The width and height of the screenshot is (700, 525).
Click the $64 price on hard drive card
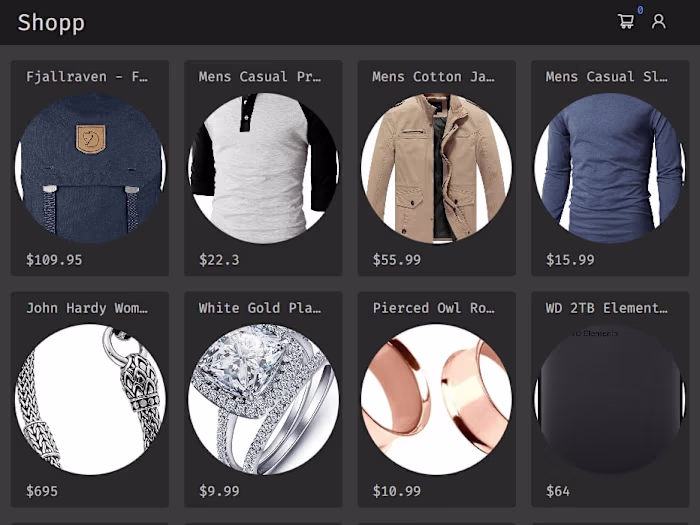558,491
